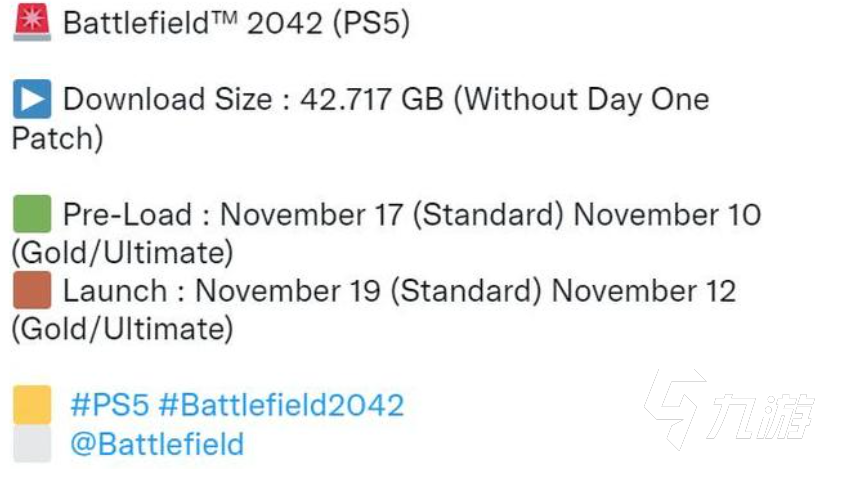Click the Battlefield™ 2042 (PS5) title text

tap(236, 23)
